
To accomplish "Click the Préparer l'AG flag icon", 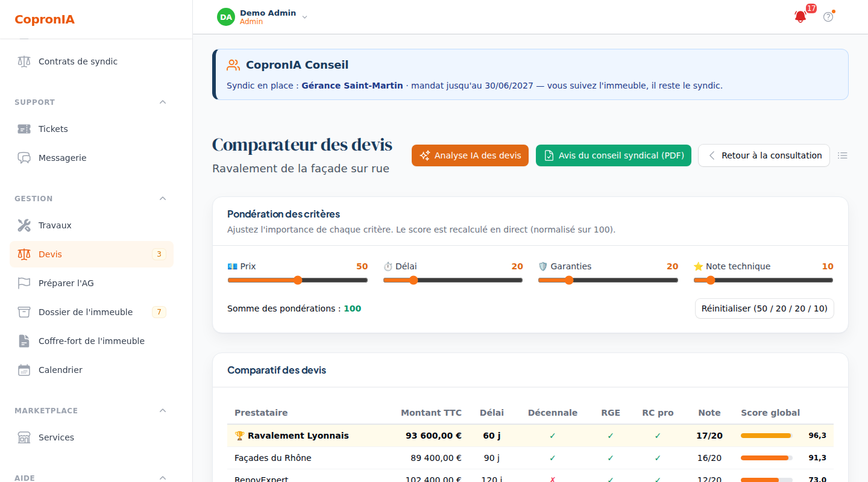I will pyautogui.click(x=24, y=283).
